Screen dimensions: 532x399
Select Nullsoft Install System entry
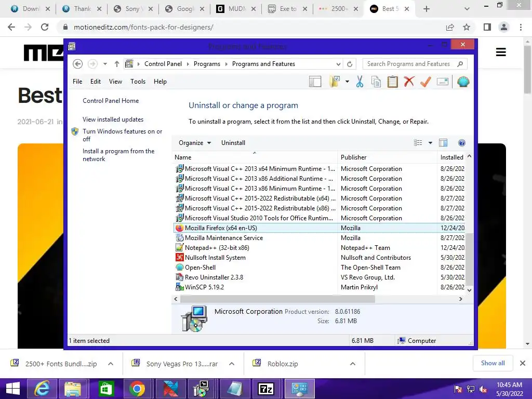(319, 258)
